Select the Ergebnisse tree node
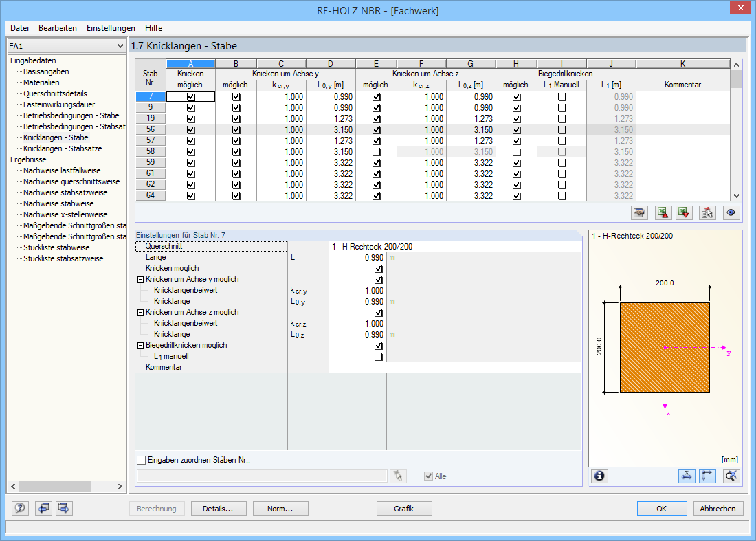 click(28, 159)
